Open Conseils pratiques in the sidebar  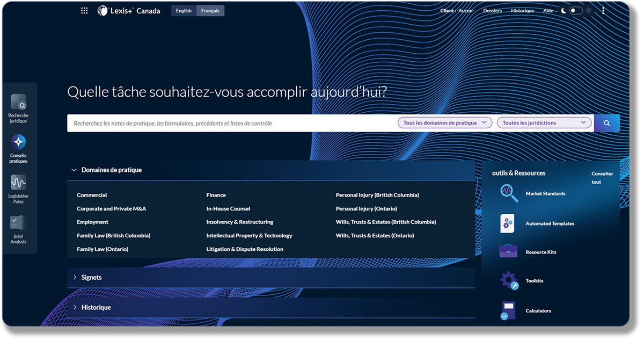pos(18,142)
